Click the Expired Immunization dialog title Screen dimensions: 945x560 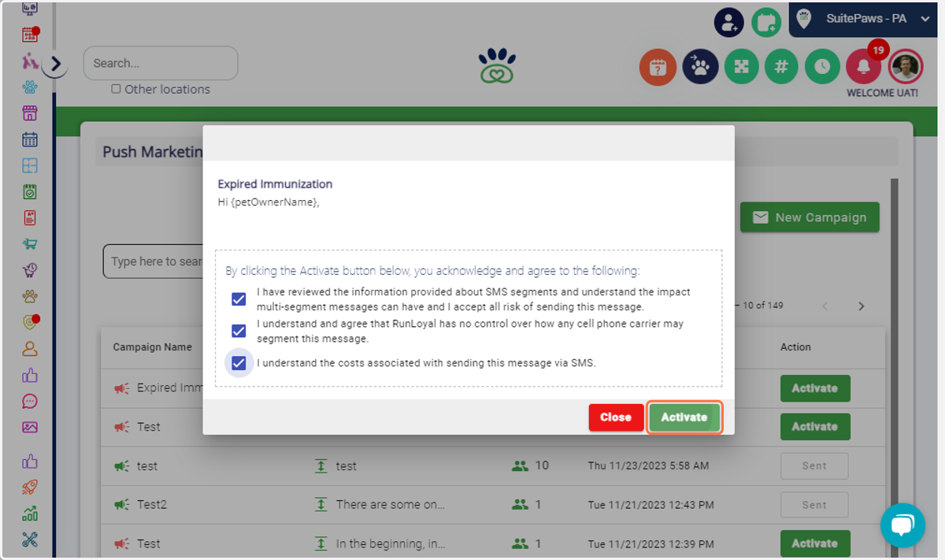tap(275, 184)
